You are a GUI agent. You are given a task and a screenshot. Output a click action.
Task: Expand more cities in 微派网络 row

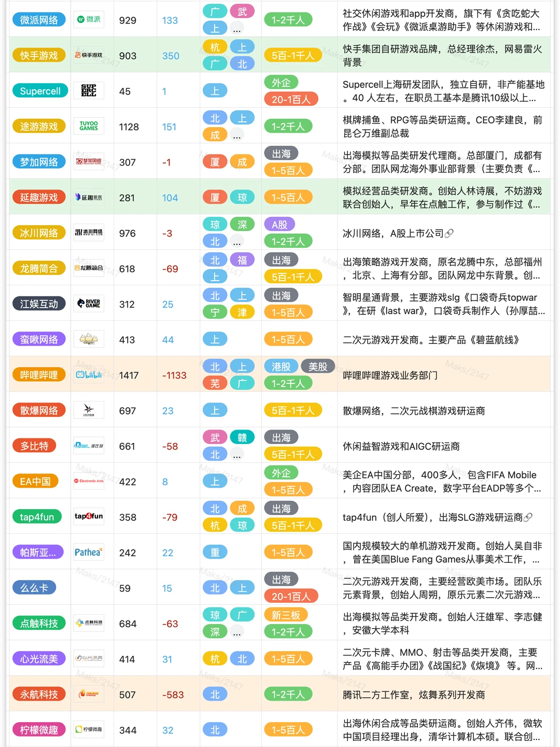[x=237, y=29]
